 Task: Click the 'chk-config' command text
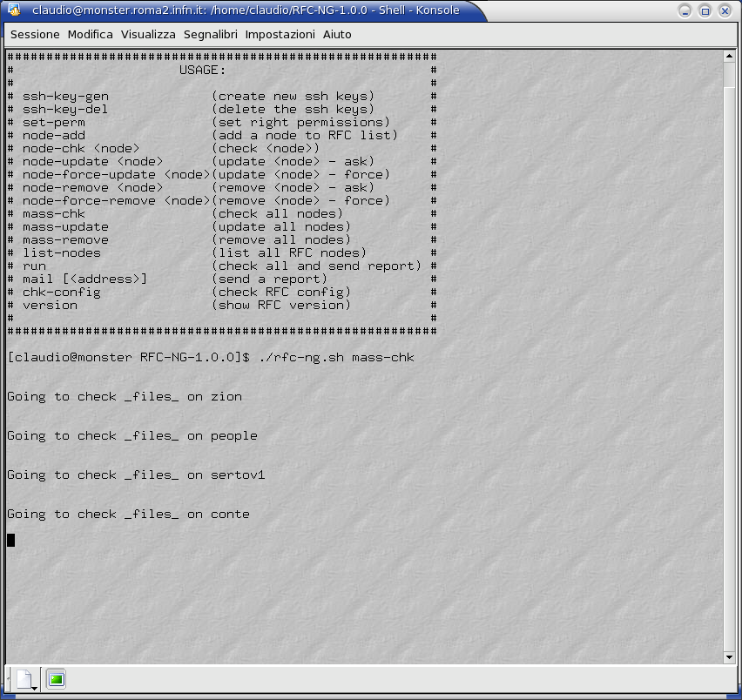pyautogui.click(x=62, y=293)
